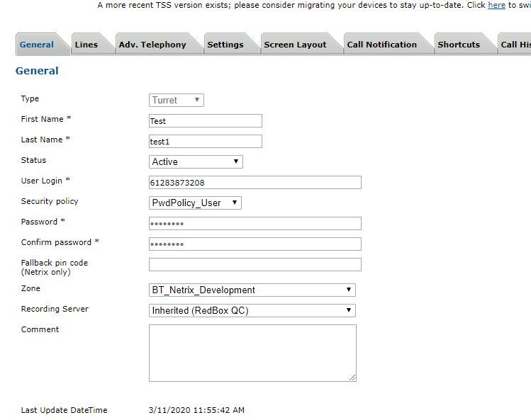Click the Password field
This screenshot has width=531, height=420.
(x=255, y=223)
